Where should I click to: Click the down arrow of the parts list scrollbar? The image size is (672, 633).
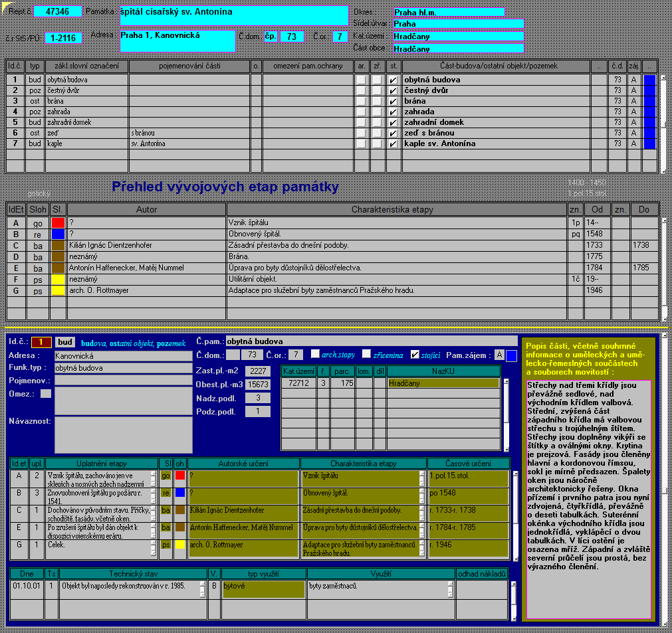pos(663,171)
